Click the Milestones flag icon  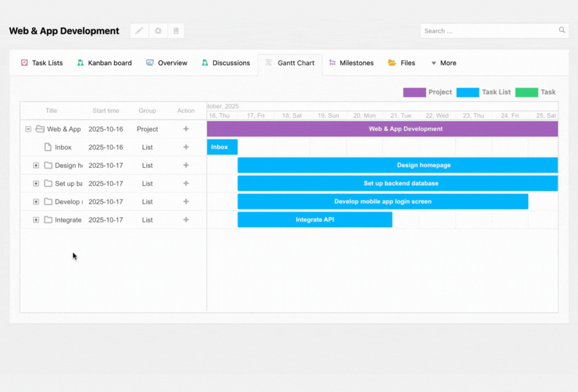click(x=332, y=62)
